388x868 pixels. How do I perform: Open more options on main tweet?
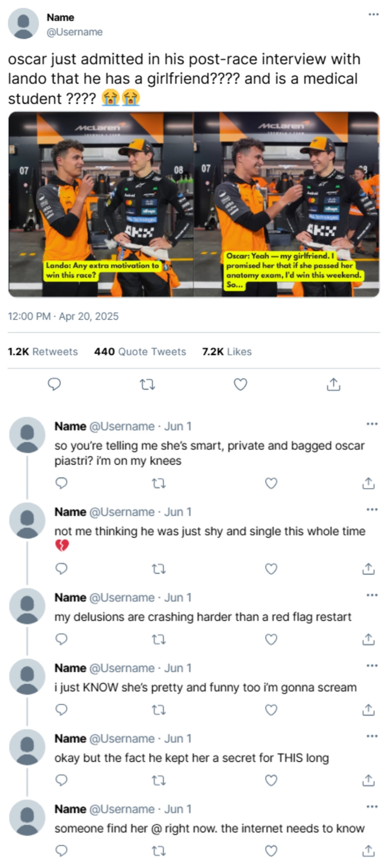click(x=373, y=14)
